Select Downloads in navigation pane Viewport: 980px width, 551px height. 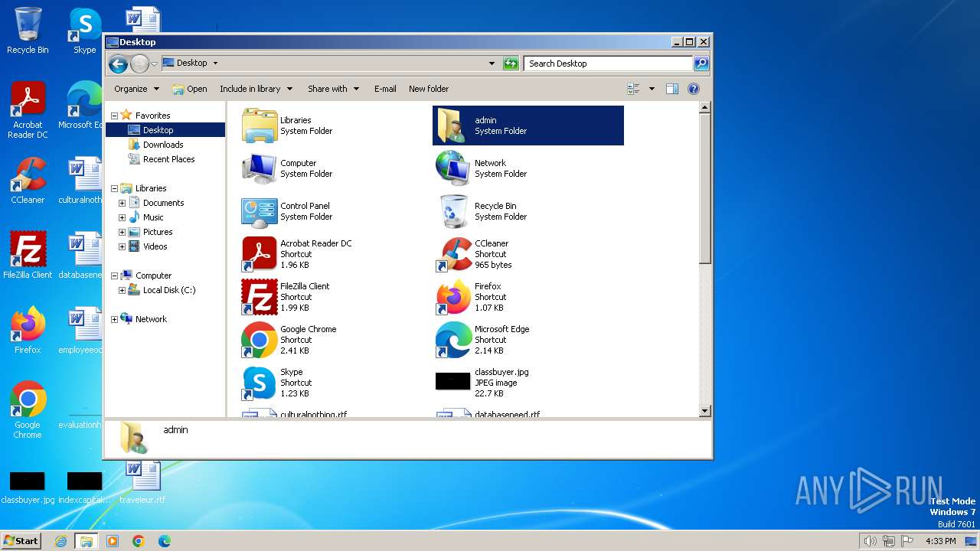[163, 145]
